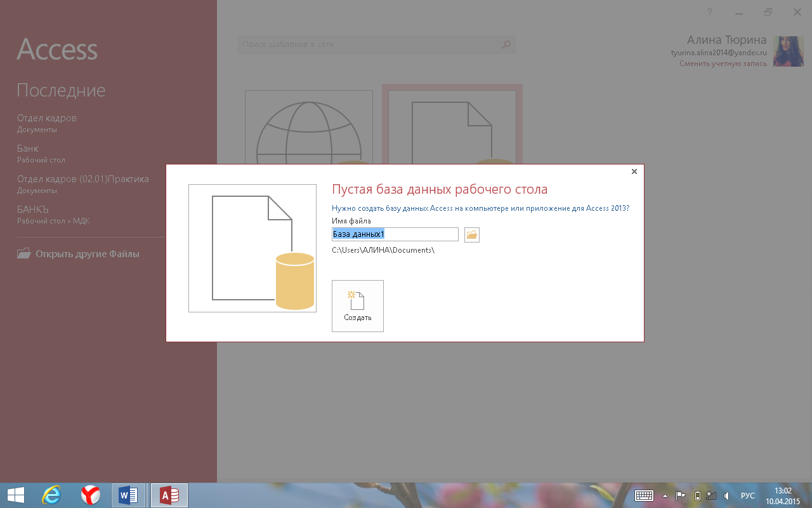Image resolution: width=812 pixels, height=508 pixels.
Task: Select the web app globe template
Action: (x=309, y=128)
